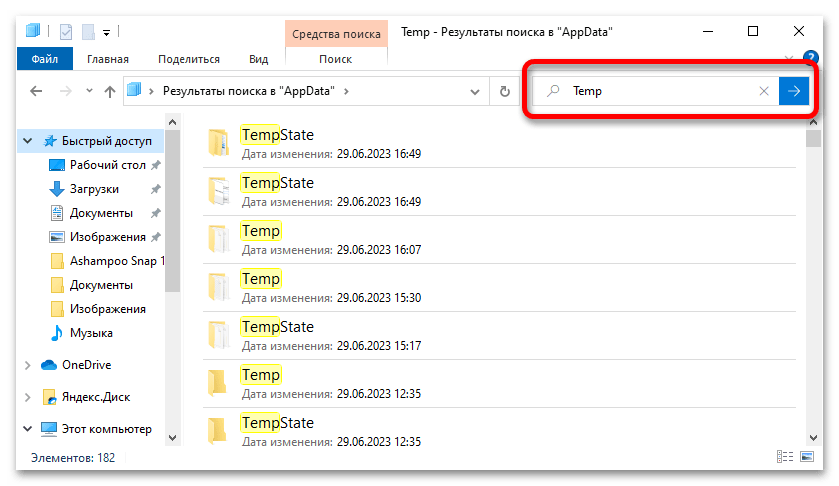Click the Properties quick access icon
The height and width of the screenshot is (486, 839).
(x=66, y=32)
